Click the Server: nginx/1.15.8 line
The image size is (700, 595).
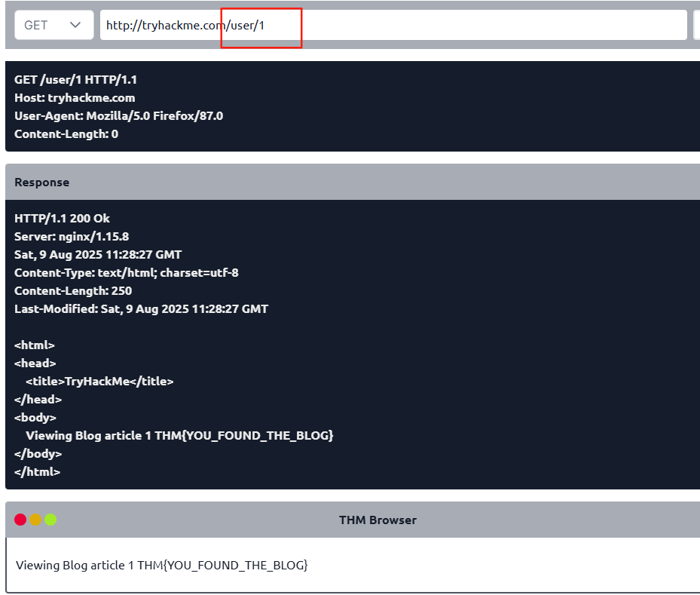[x=72, y=236]
